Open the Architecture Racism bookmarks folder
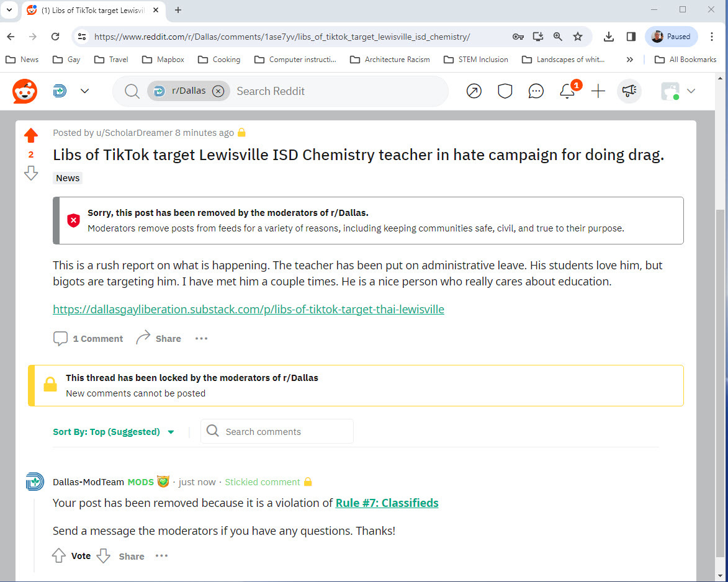This screenshot has width=728, height=582. click(x=390, y=60)
